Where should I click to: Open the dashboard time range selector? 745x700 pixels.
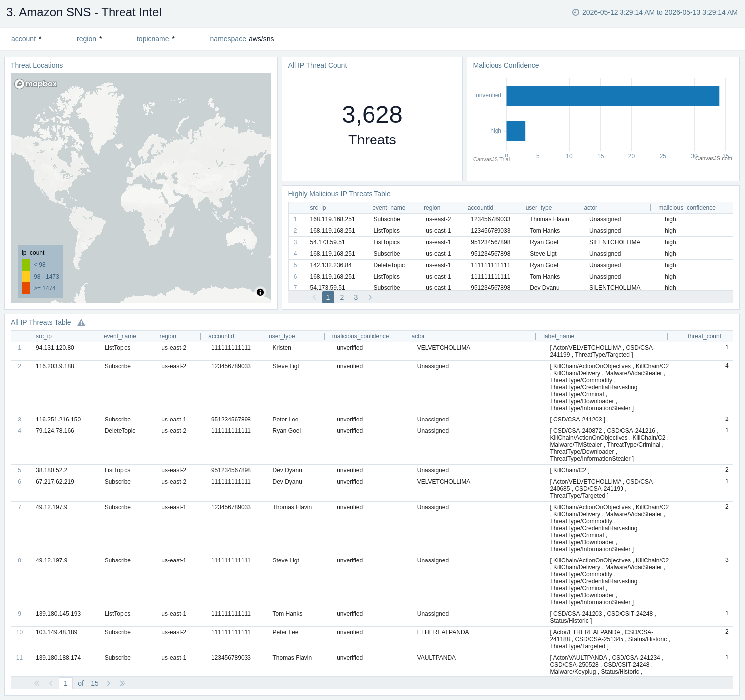click(x=655, y=12)
